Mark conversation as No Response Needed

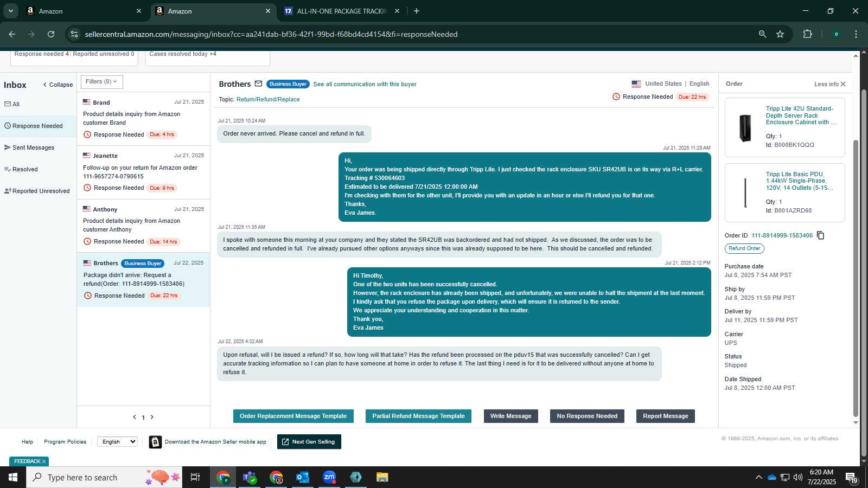point(587,416)
